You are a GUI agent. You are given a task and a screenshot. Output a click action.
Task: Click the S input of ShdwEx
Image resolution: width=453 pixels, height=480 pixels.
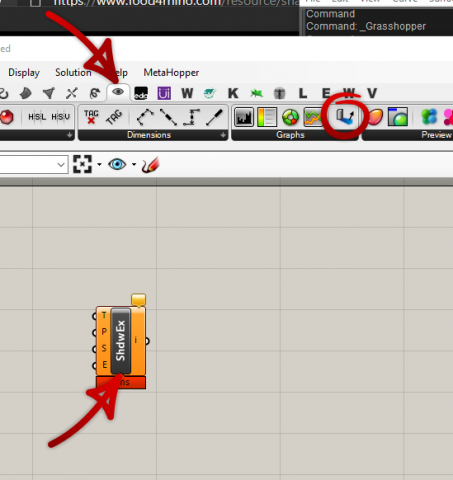point(104,348)
